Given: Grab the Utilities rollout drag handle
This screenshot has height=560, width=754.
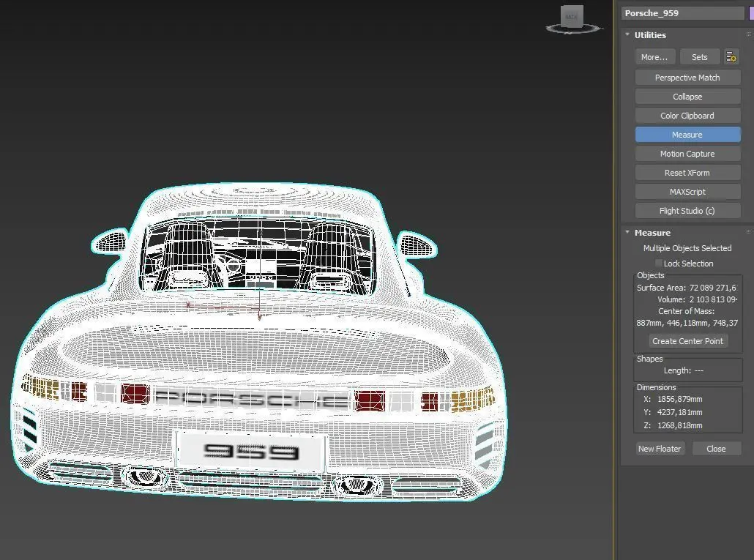Looking at the screenshot, I should pyautogui.click(x=748, y=34).
